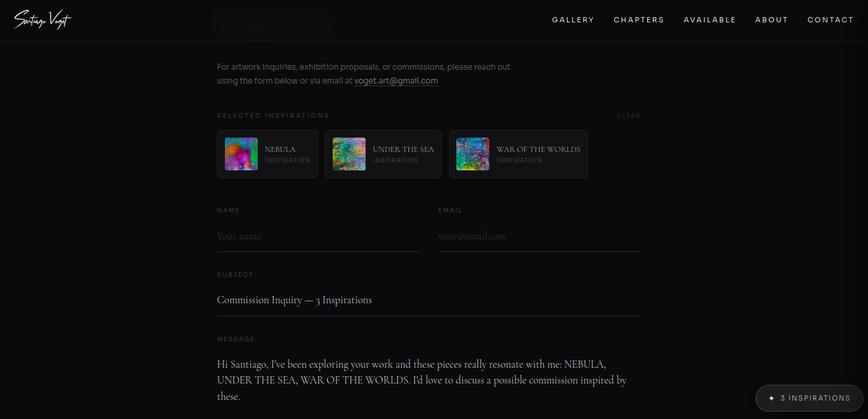This screenshot has height=419, width=868.
Task: Select the UNDER THE SEA card title
Action: pyautogui.click(x=403, y=149)
